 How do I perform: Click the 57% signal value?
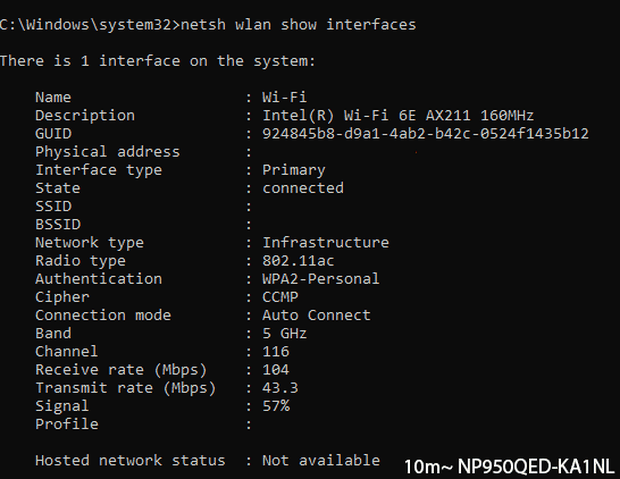[x=276, y=406]
